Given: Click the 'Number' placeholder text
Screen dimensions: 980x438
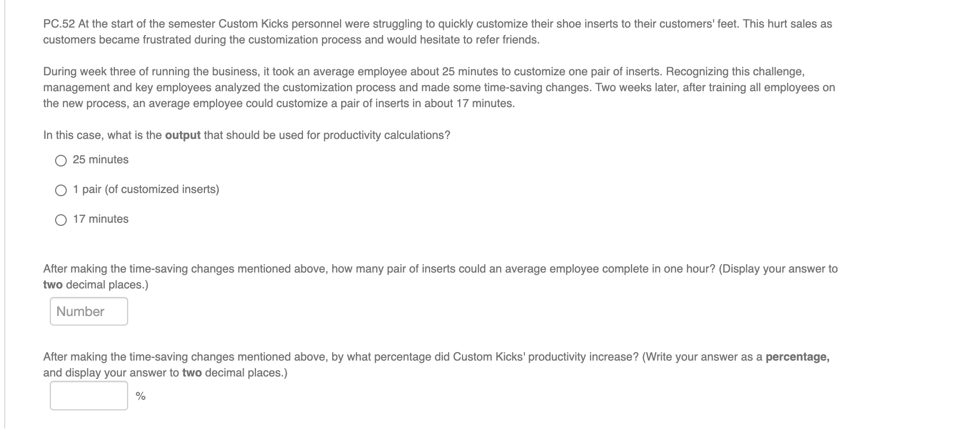Looking at the screenshot, I should (79, 311).
